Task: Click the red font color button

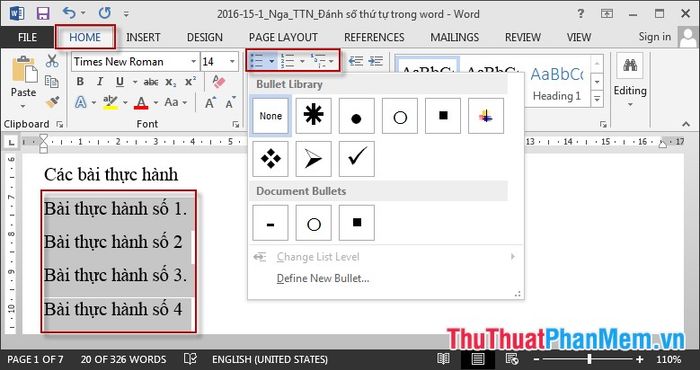Action: click(x=141, y=103)
